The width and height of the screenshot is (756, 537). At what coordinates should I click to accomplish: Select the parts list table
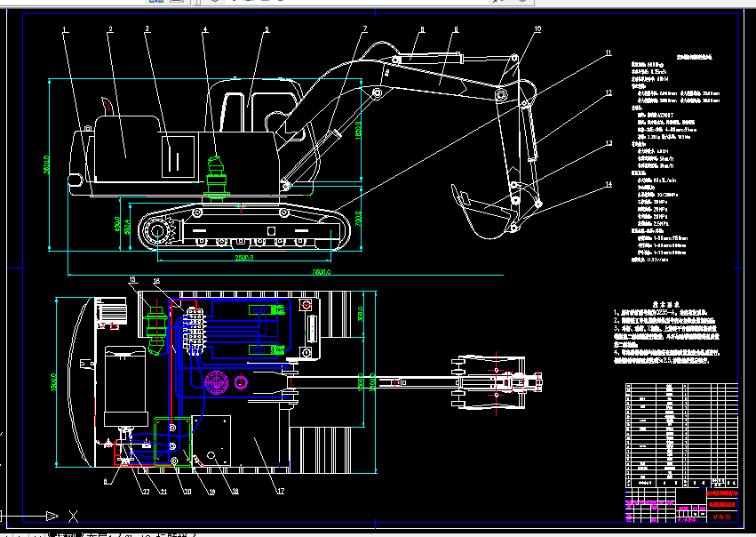681,435
